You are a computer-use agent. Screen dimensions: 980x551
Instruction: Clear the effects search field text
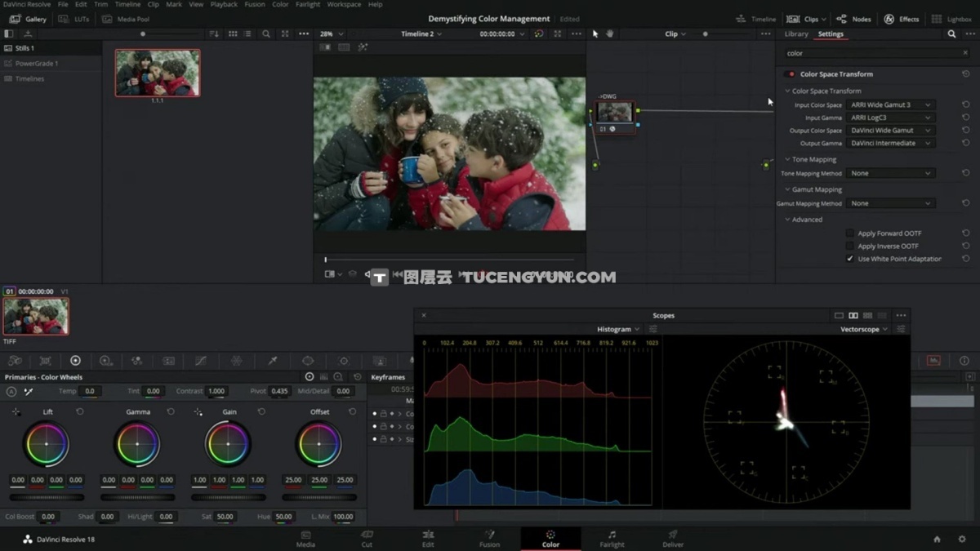click(x=966, y=53)
